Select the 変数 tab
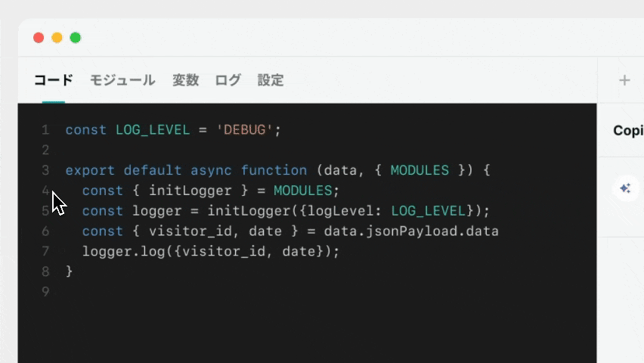 (x=186, y=80)
